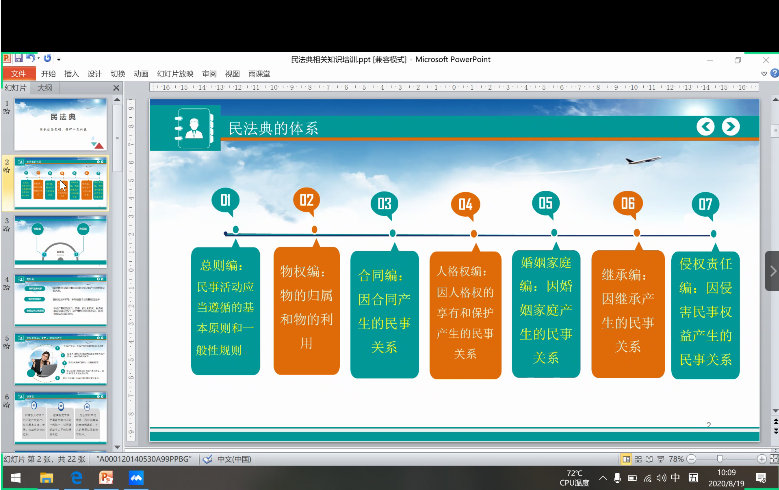Click the Redo icon

pos(48,58)
